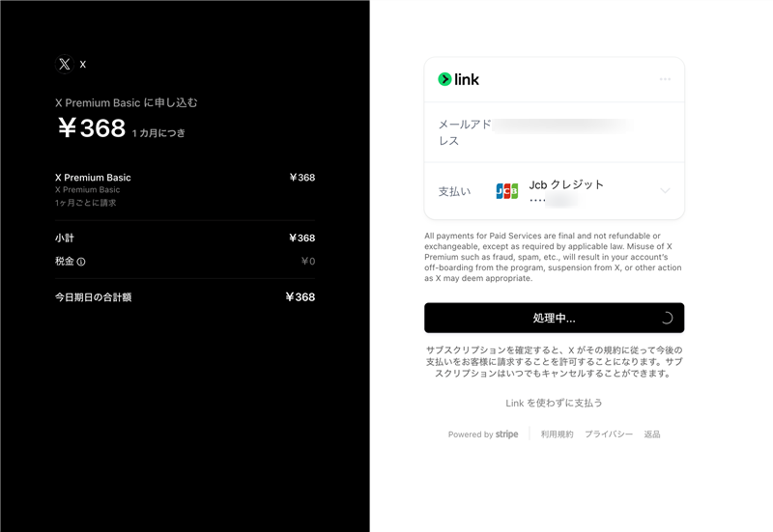The image size is (773, 532).
Task: Click the green Link logo
Action: pyautogui.click(x=458, y=79)
